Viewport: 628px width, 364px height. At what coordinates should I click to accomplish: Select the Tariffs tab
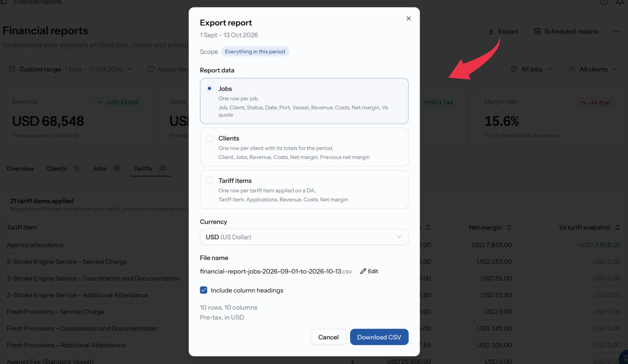(150, 168)
